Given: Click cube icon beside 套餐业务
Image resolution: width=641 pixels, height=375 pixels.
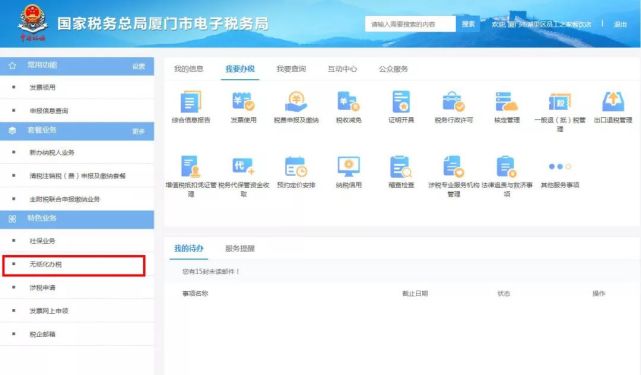Looking at the screenshot, I should pyautogui.click(x=12, y=130).
